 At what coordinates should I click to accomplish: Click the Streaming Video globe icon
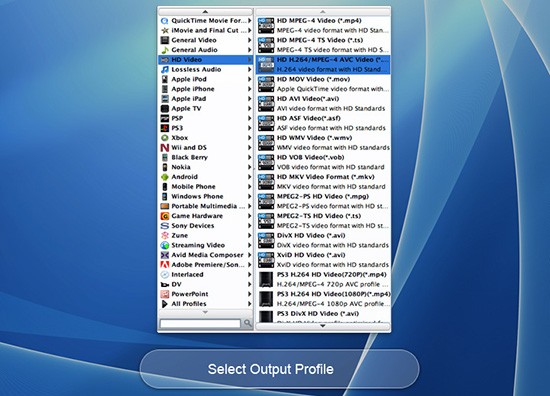[165, 245]
